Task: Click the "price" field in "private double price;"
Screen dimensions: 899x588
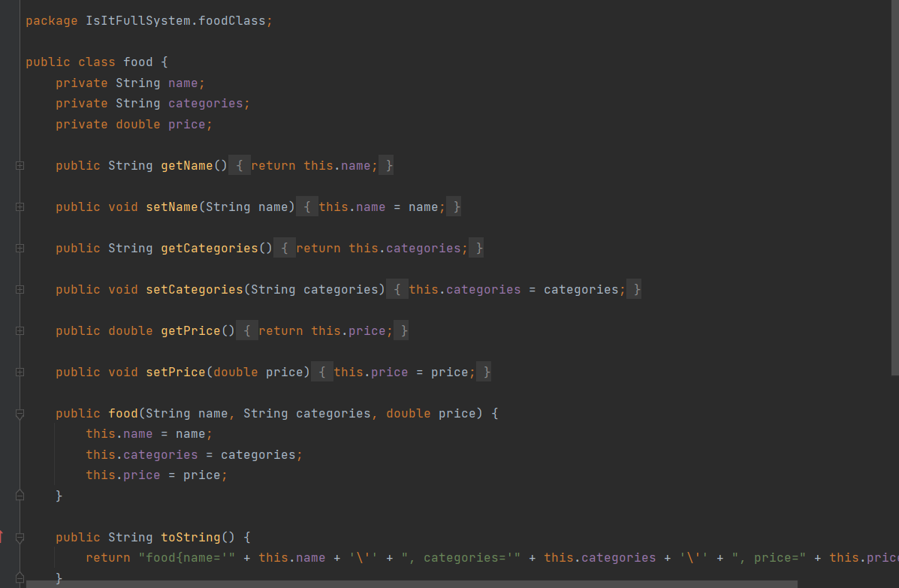Action: point(186,125)
